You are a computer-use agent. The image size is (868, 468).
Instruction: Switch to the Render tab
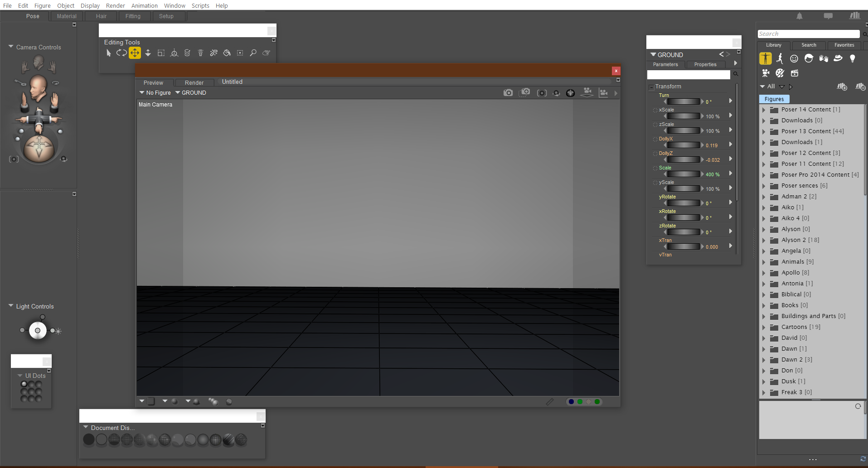pyautogui.click(x=194, y=83)
